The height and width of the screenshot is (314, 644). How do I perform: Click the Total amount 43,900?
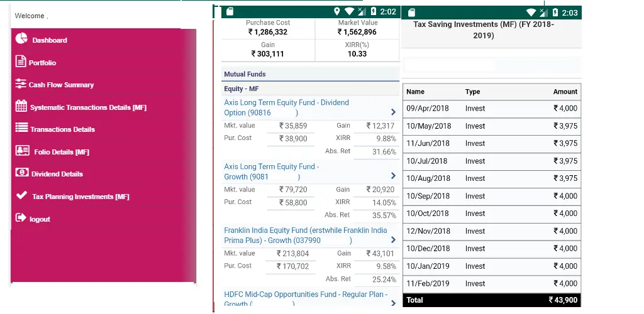click(x=563, y=300)
